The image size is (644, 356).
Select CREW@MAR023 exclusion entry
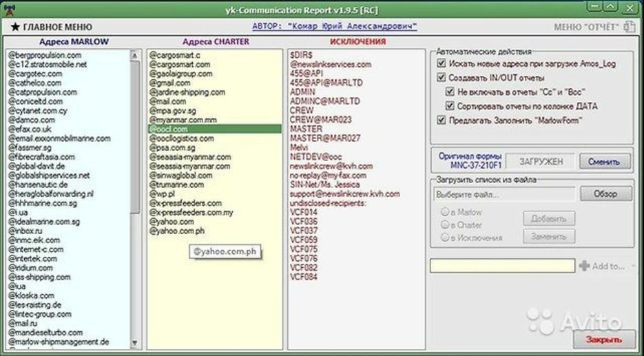coord(320,120)
